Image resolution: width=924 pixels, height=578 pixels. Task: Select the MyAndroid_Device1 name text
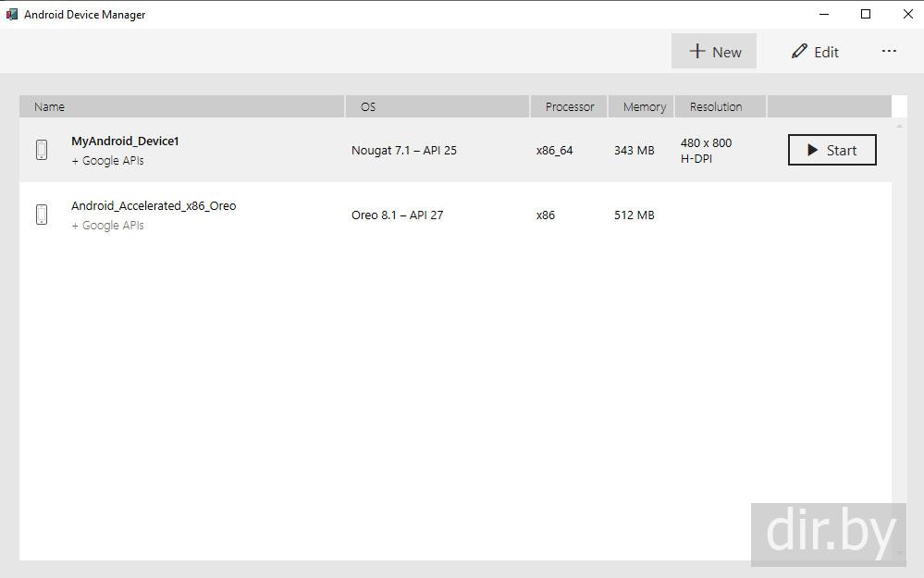pyautogui.click(x=125, y=141)
